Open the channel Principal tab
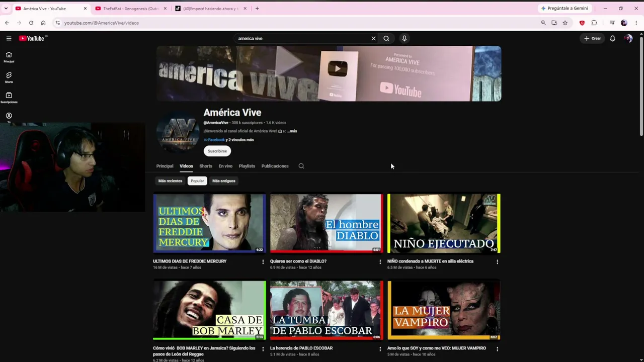This screenshot has width=644, height=362. click(165, 166)
